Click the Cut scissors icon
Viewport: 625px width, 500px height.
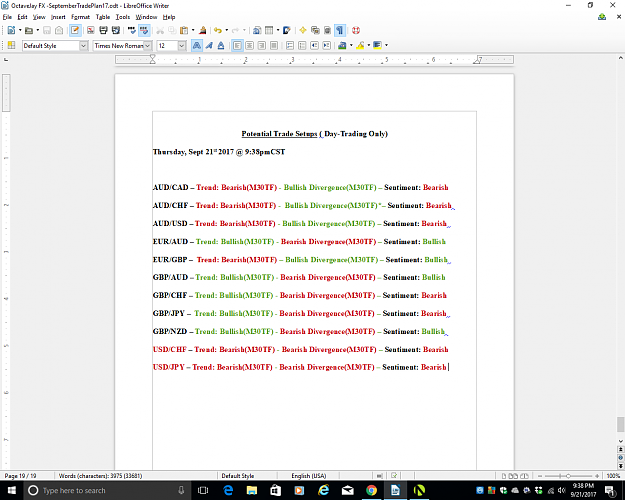point(160,30)
